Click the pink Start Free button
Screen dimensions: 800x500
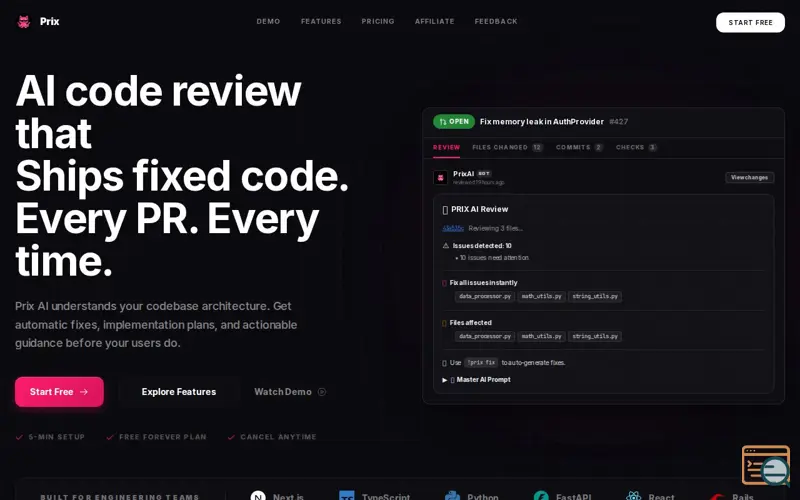[x=59, y=392]
